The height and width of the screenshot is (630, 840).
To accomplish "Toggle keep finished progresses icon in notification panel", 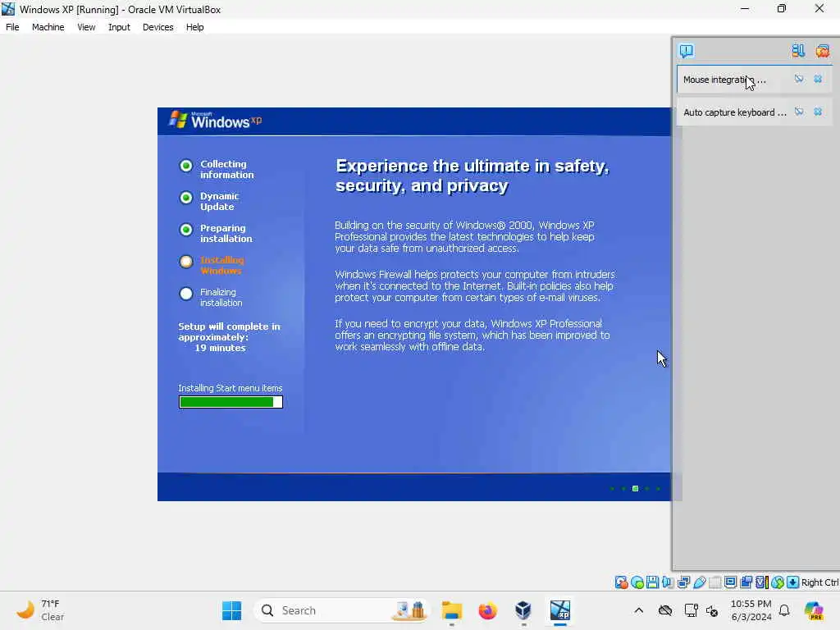I will (798, 51).
